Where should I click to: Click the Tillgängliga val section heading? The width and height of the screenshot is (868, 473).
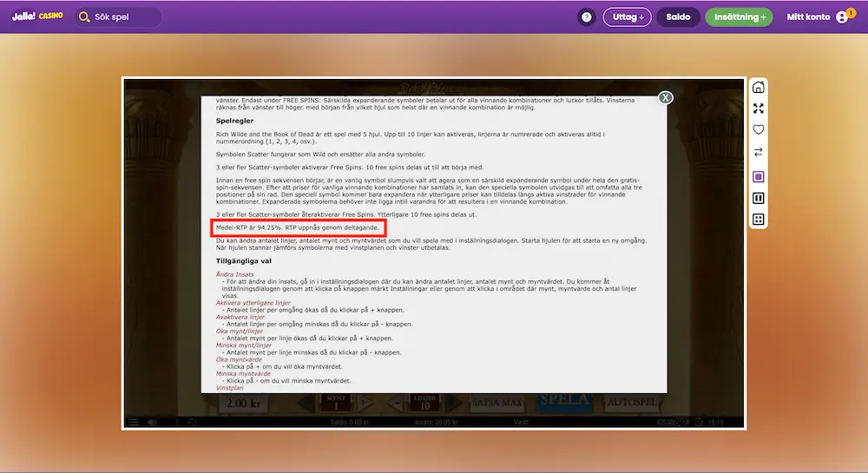[244, 261]
